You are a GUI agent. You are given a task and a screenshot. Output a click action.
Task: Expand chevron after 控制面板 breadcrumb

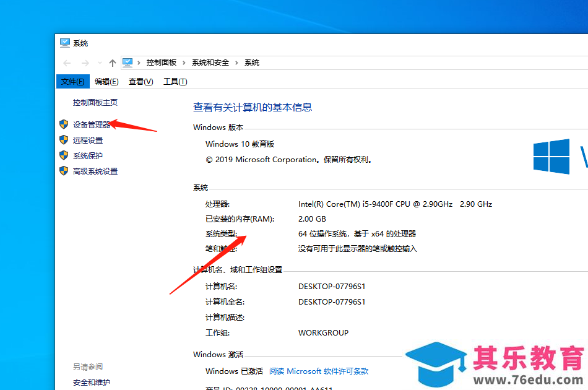184,63
